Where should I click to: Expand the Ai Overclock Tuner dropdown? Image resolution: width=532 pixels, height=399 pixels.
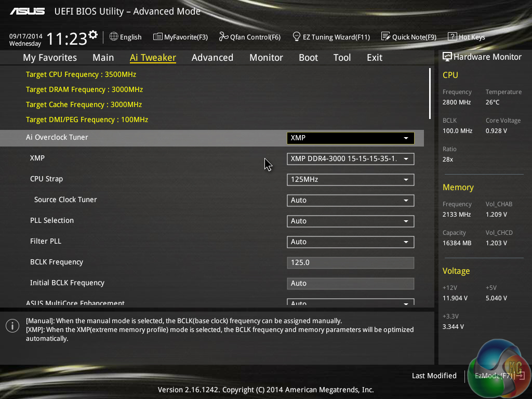pos(350,138)
